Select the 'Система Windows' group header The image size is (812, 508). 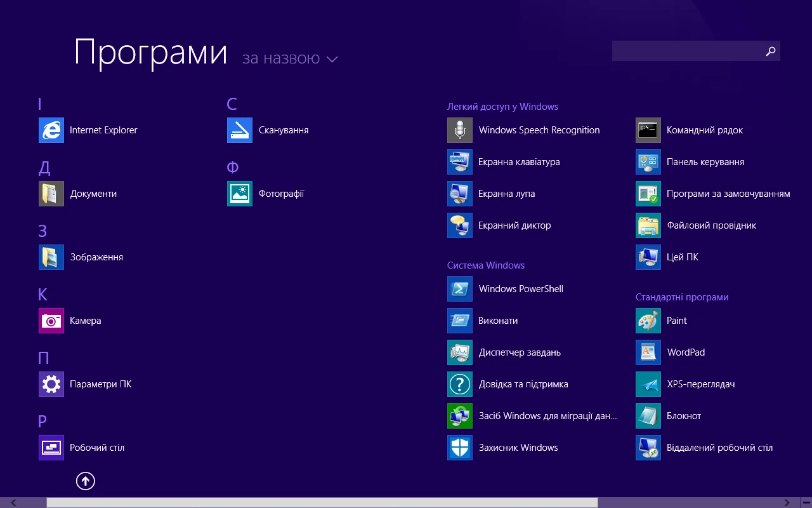click(486, 265)
